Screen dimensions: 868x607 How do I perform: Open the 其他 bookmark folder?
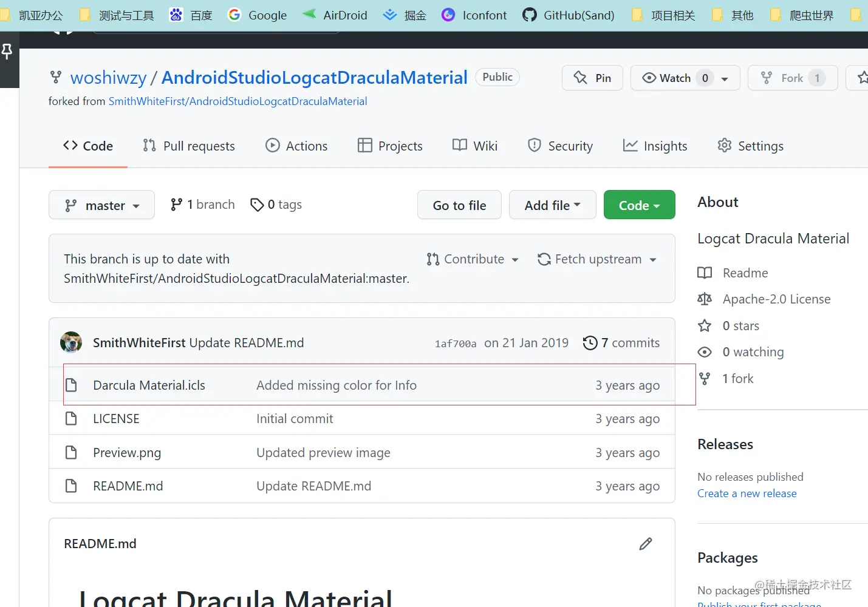click(733, 15)
